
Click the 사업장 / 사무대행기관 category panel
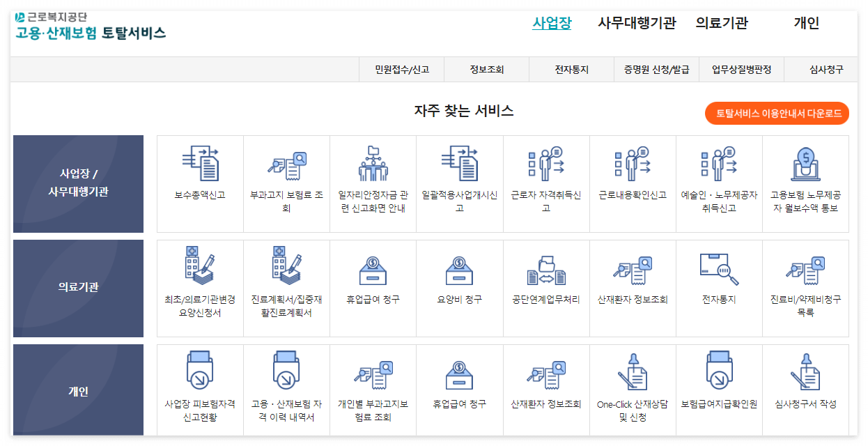[78, 184]
